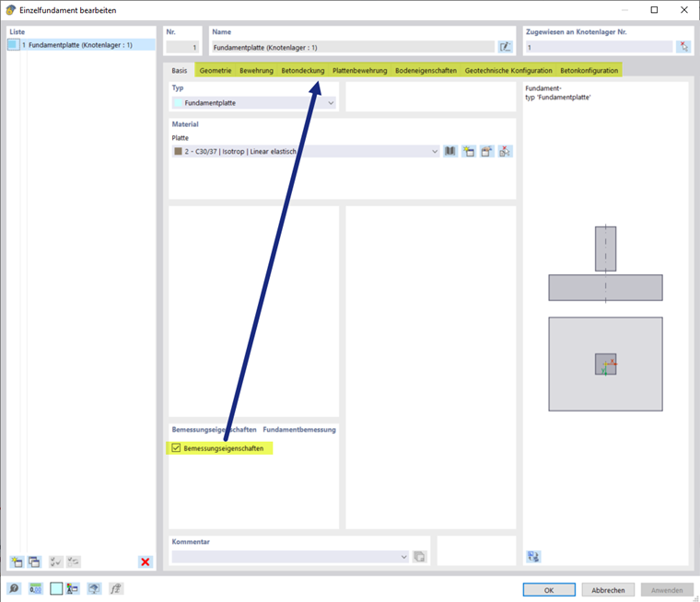Maximize the dialog window
Viewport: 700px width, 602px height.
coord(654,10)
